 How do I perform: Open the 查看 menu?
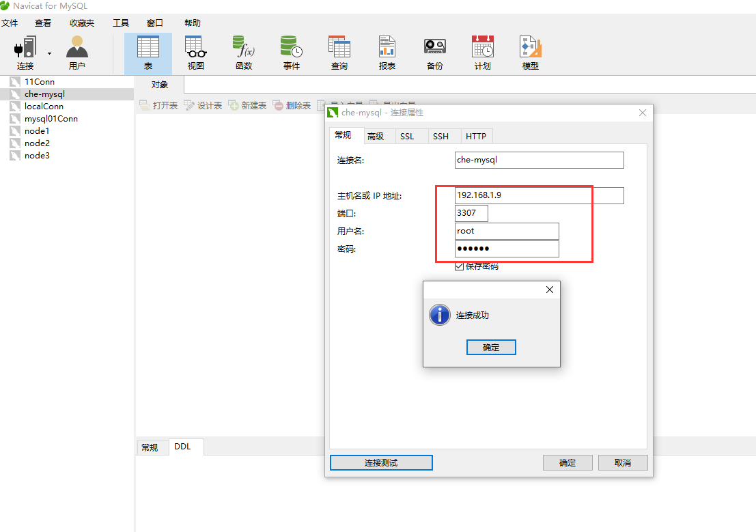tap(43, 23)
